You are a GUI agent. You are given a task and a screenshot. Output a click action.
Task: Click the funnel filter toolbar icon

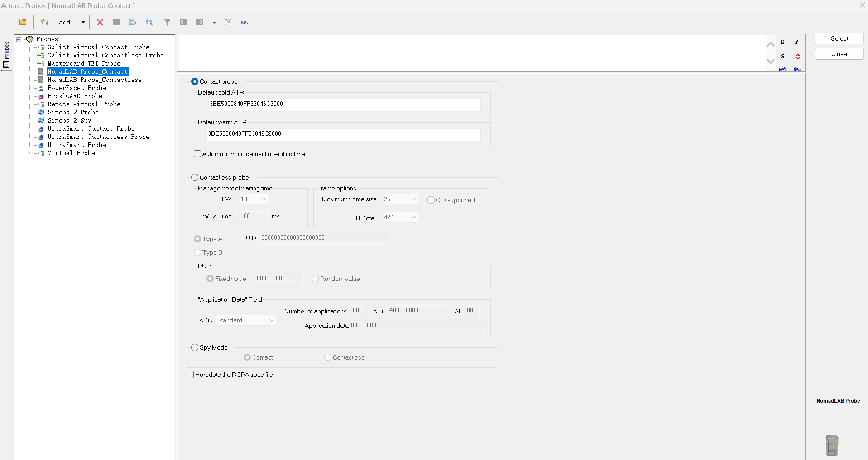coord(167,22)
